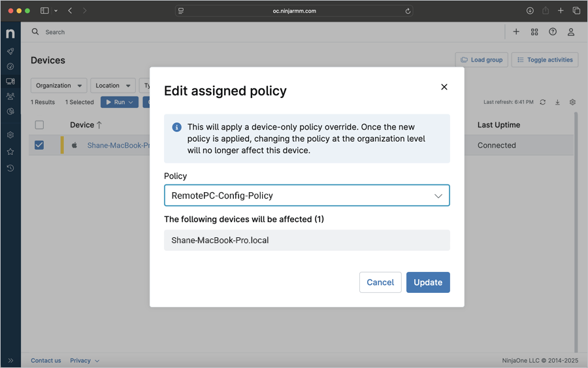Uncheck the Shane-MacBook-Pro device checkbox

click(39, 145)
